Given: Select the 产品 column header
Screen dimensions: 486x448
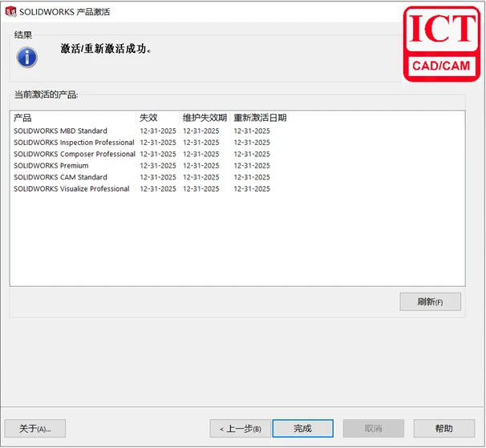Looking at the screenshot, I should coord(73,118).
